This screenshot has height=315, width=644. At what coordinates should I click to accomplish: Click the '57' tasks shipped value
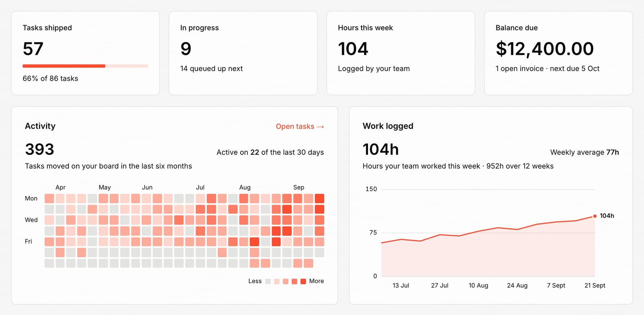33,49
